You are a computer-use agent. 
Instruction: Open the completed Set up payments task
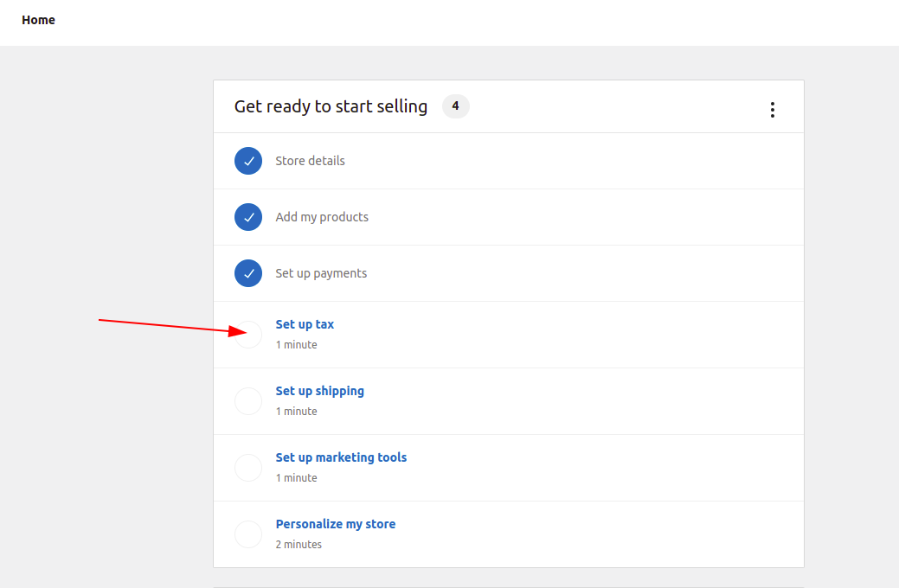[x=321, y=273]
